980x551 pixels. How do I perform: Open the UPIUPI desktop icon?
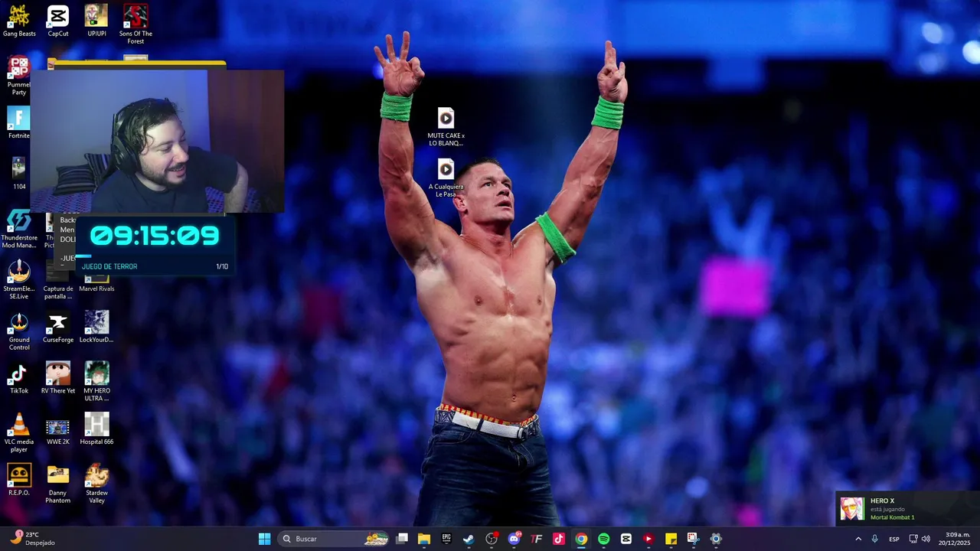(x=96, y=21)
